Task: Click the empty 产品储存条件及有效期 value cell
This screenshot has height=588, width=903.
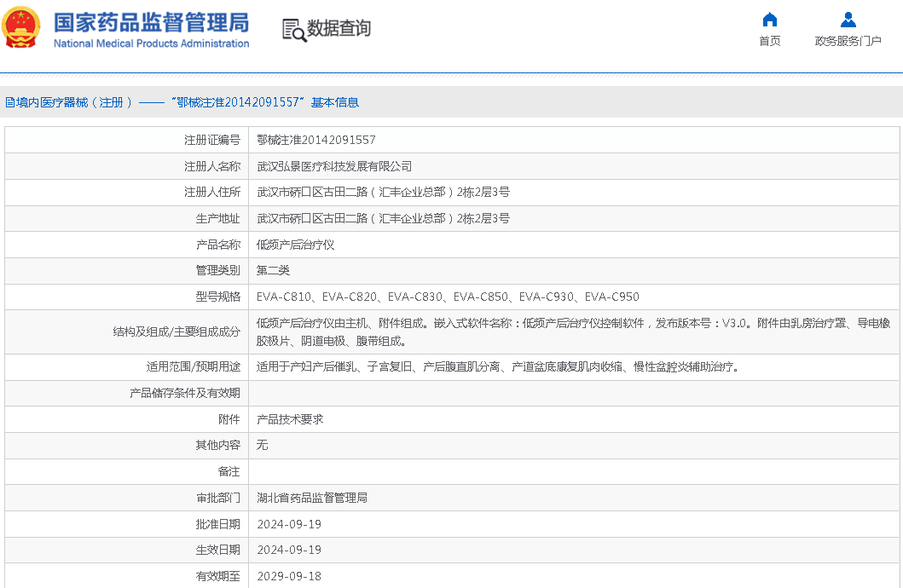Action: click(573, 394)
